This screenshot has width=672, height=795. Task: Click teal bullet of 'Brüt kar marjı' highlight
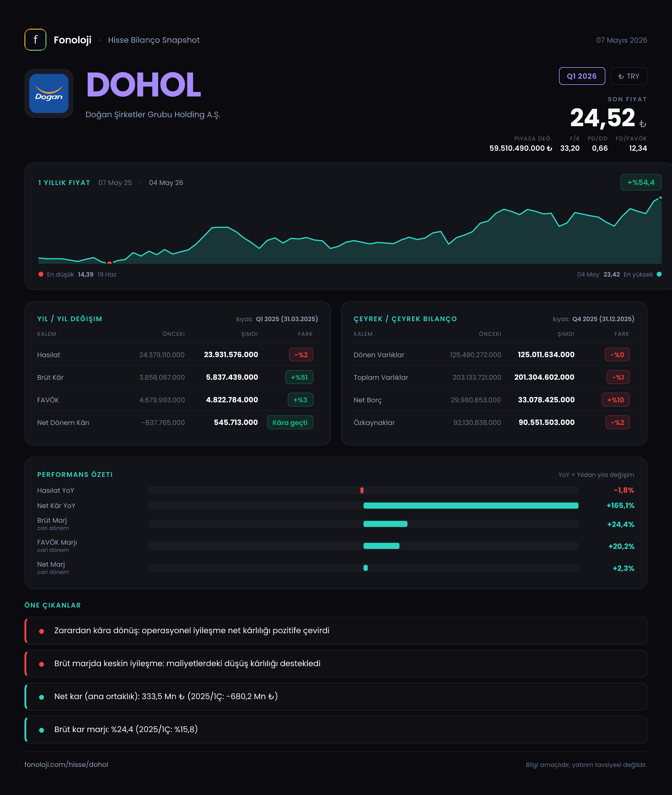coord(42,730)
